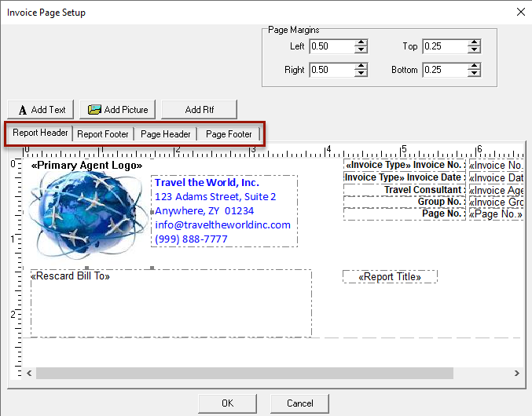Click the Add Rtf button
Viewport: 532px width, 416px height.
coord(199,109)
